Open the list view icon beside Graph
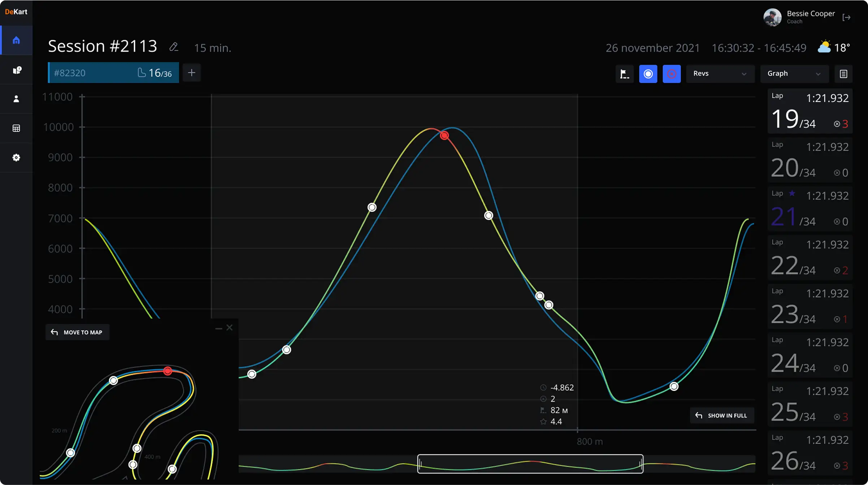 (x=843, y=74)
